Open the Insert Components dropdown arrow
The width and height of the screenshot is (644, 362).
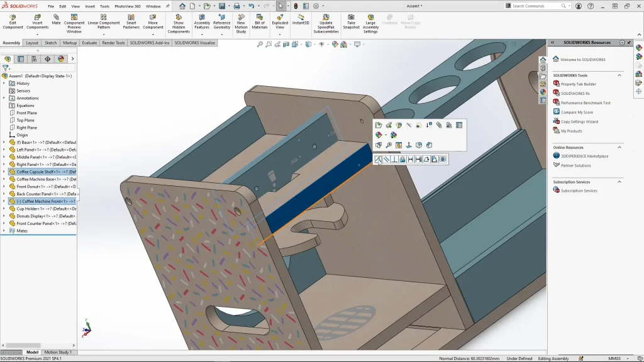click(37, 34)
